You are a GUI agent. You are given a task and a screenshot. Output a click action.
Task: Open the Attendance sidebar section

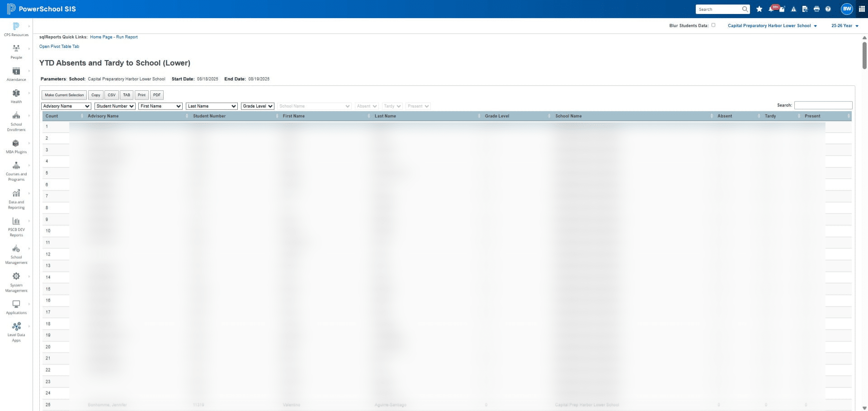coord(16,74)
